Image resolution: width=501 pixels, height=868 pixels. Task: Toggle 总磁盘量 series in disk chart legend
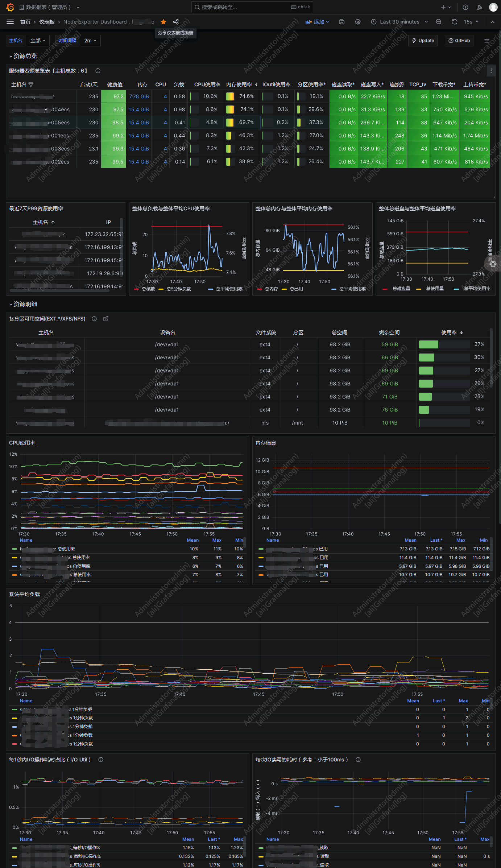point(401,289)
